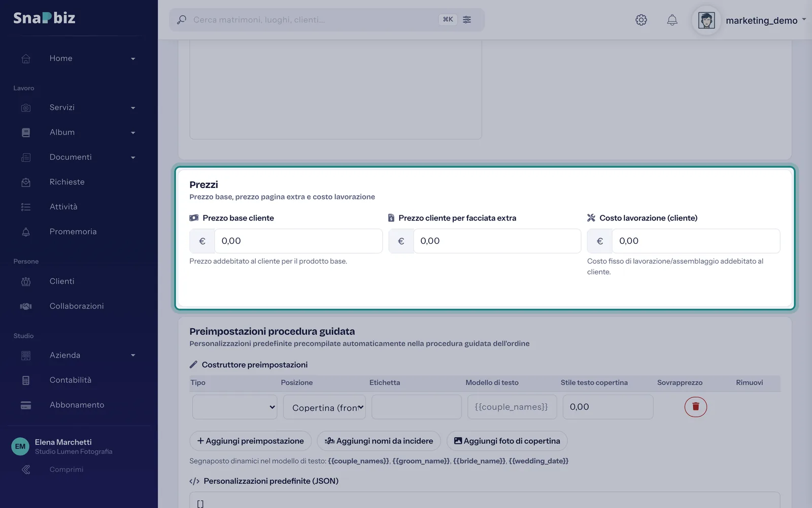Screen dimensions: 812x508
Task: Click the SnapBiz logo
Action: tap(44, 18)
